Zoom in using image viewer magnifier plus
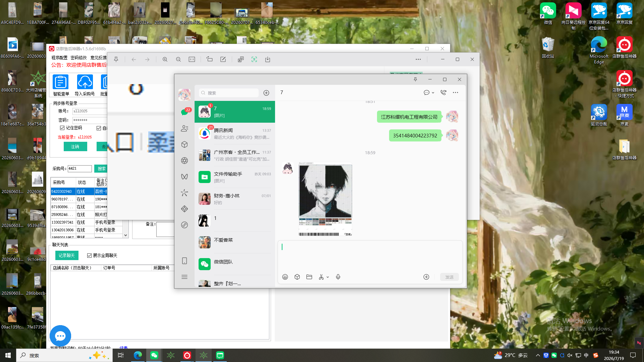The height and width of the screenshot is (362, 644). [165, 59]
